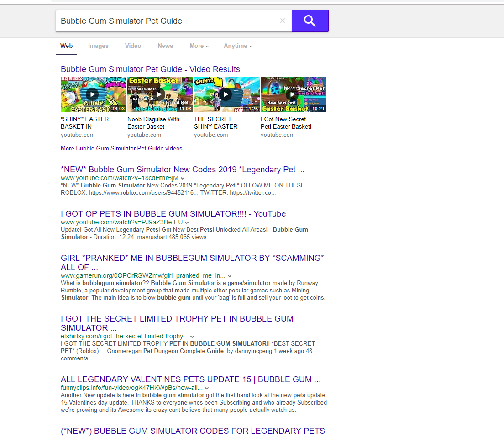Image resolution: width=504 pixels, height=441 pixels.
Task: Switch to the Web tab
Action: [67, 46]
